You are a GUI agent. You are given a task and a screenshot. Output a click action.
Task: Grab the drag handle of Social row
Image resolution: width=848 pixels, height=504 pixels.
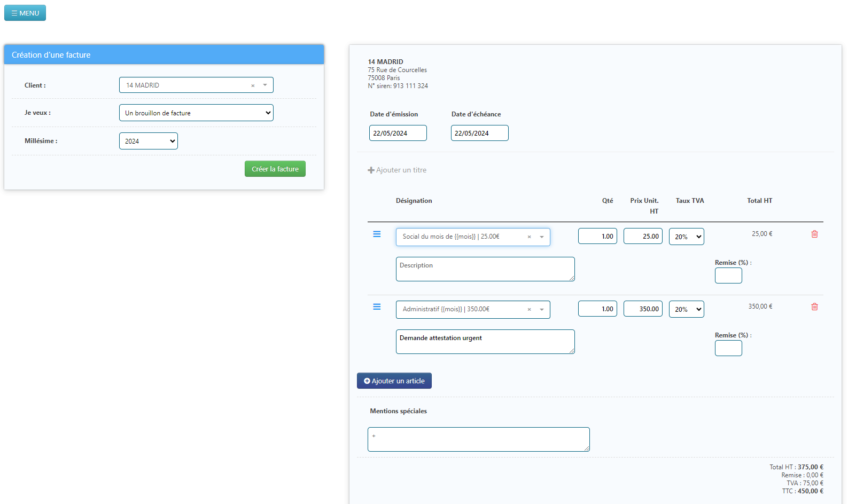377,234
